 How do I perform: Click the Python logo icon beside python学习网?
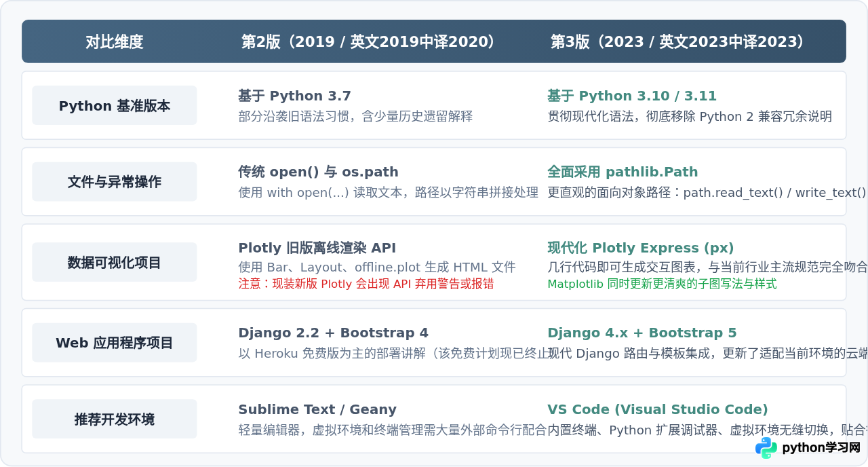(x=766, y=448)
